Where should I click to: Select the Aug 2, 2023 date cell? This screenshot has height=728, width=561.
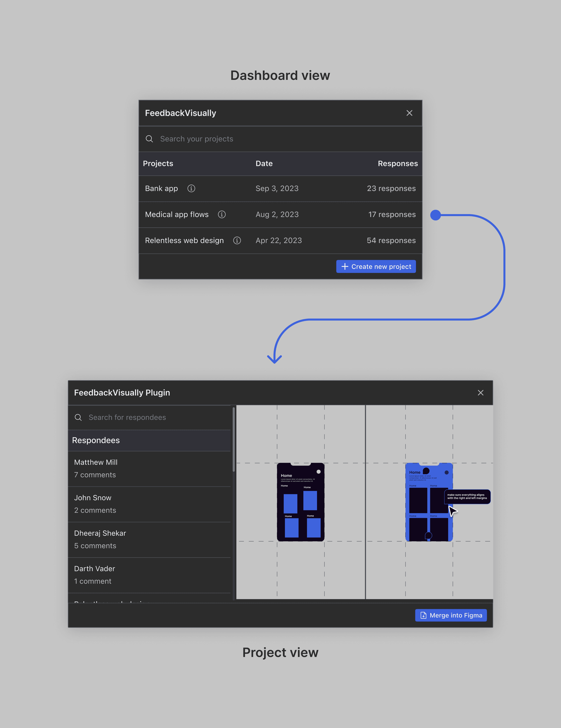[277, 214]
